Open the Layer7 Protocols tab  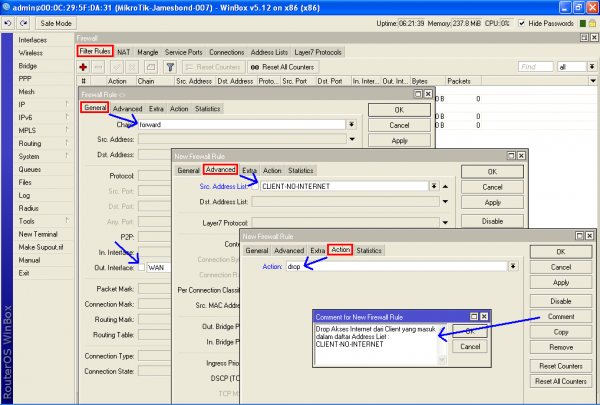[x=318, y=52]
